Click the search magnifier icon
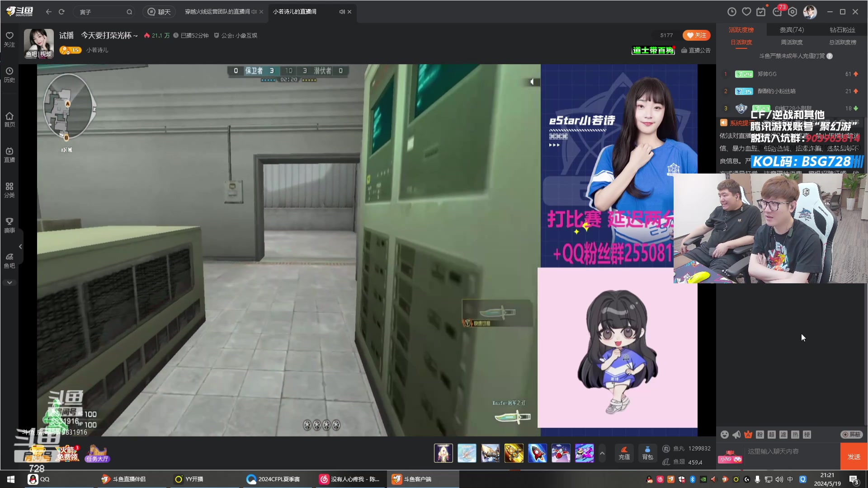This screenshot has width=868, height=488. pyautogui.click(x=129, y=12)
